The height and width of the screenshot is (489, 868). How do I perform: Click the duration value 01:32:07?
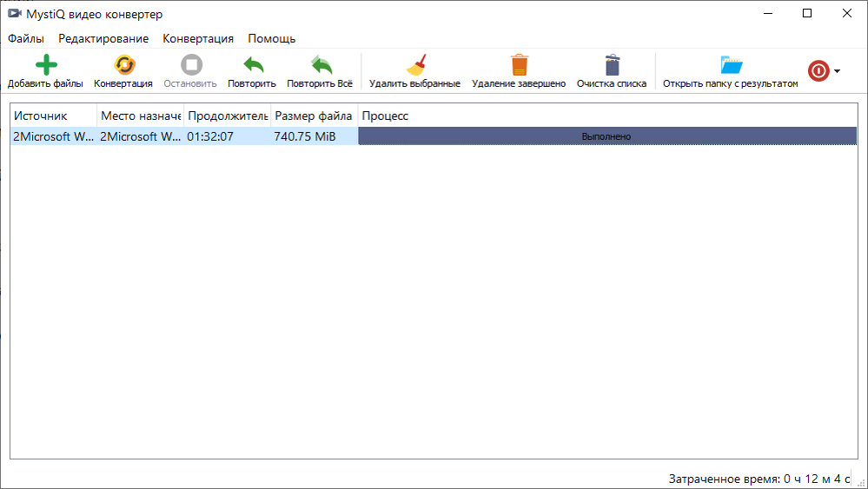click(x=210, y=136)
